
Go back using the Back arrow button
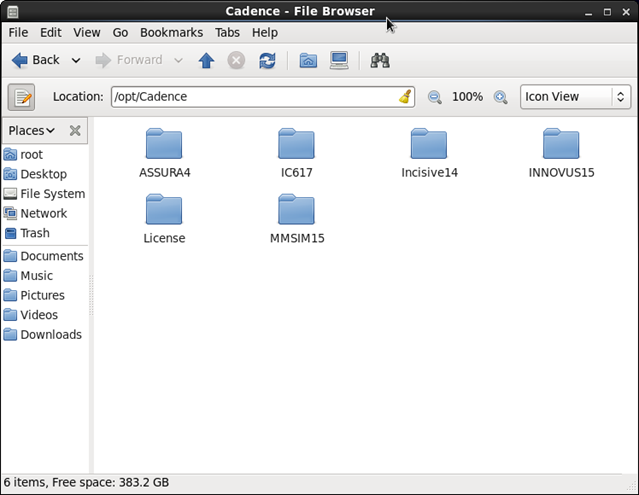[35, 60]
